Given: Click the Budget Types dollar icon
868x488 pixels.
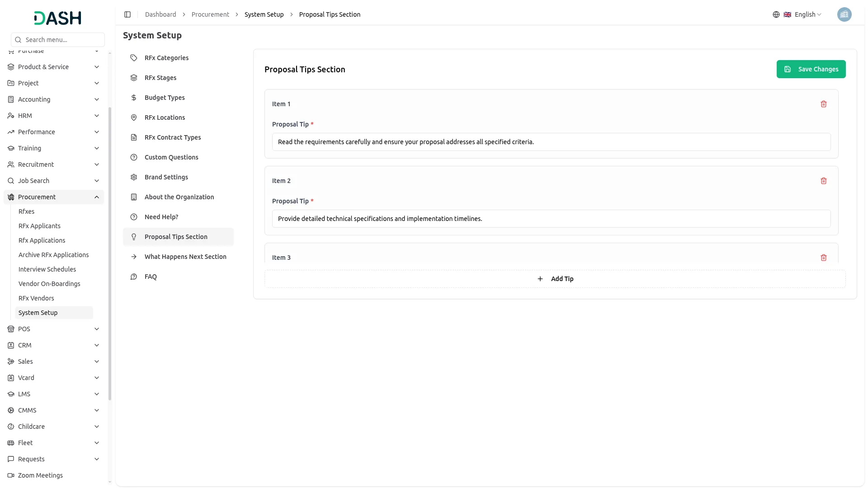Looking at the screenshot, I should 134,98.
